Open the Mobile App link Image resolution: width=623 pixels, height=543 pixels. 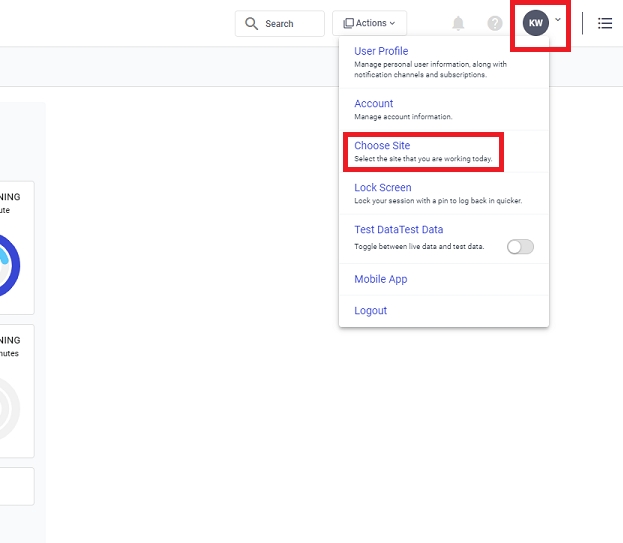pos(381,280)
